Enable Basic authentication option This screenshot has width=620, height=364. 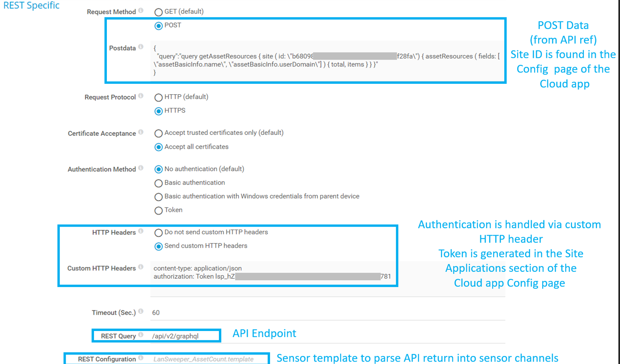click(x=158, y=183)
